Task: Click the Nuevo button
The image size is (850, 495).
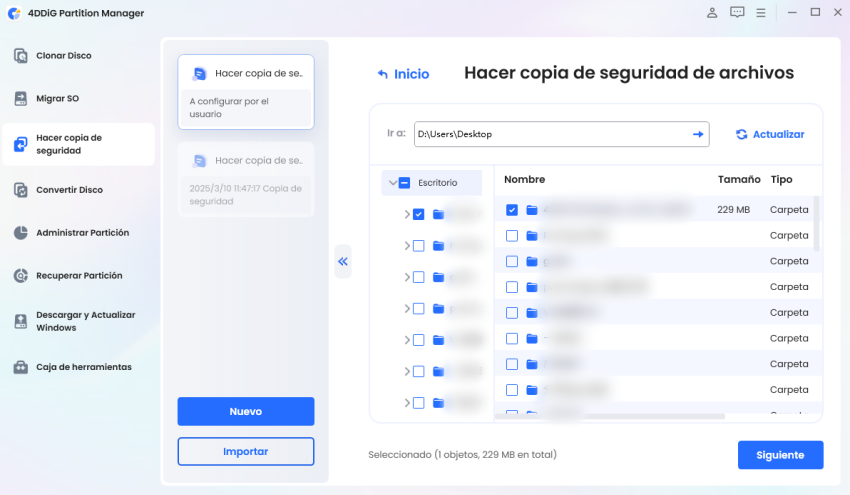Action: (246, 412)
